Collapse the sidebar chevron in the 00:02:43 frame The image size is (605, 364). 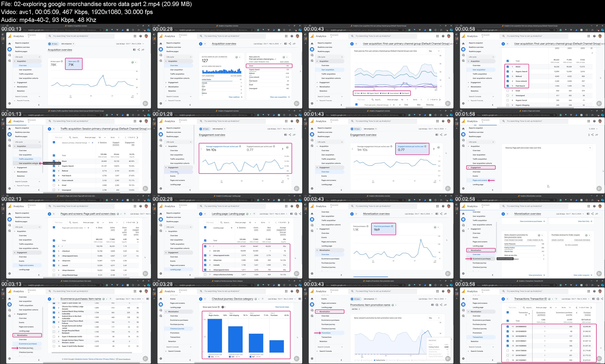point(341,275)
